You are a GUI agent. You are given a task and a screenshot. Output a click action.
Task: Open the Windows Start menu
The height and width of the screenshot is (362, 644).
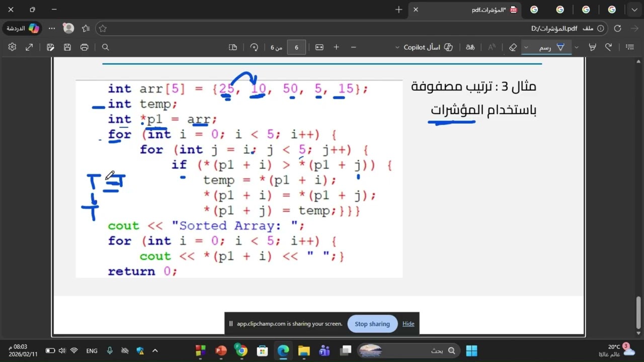coord(471,350)
